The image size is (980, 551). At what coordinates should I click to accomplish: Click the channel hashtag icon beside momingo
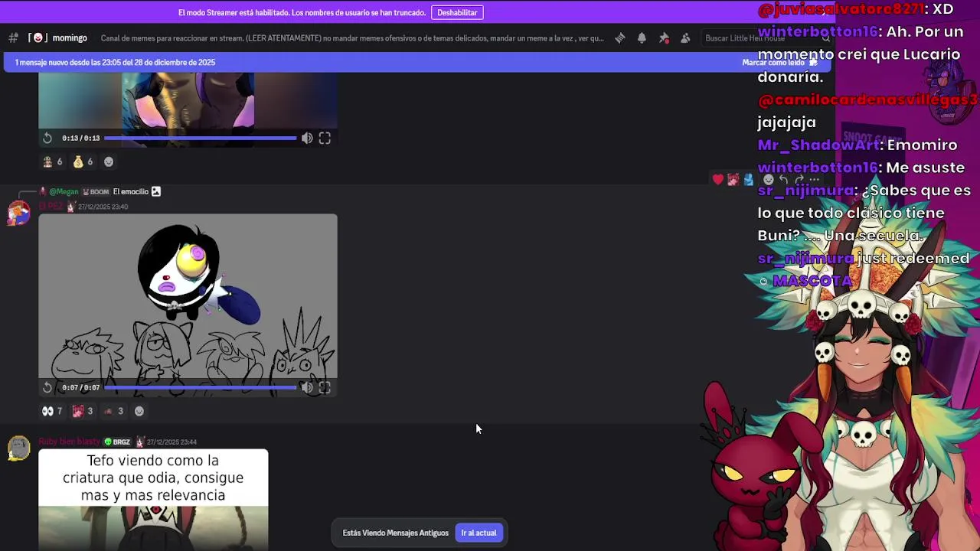(13, 37)
